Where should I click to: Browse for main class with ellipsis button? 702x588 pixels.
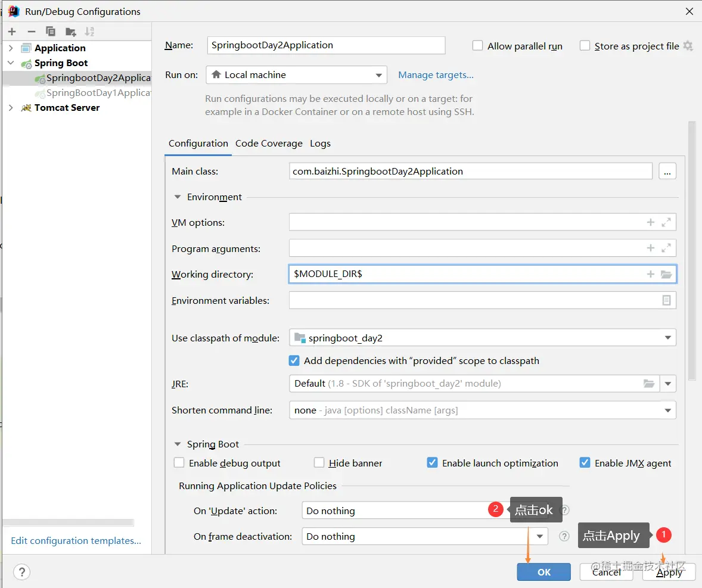[x=667, y=172]
